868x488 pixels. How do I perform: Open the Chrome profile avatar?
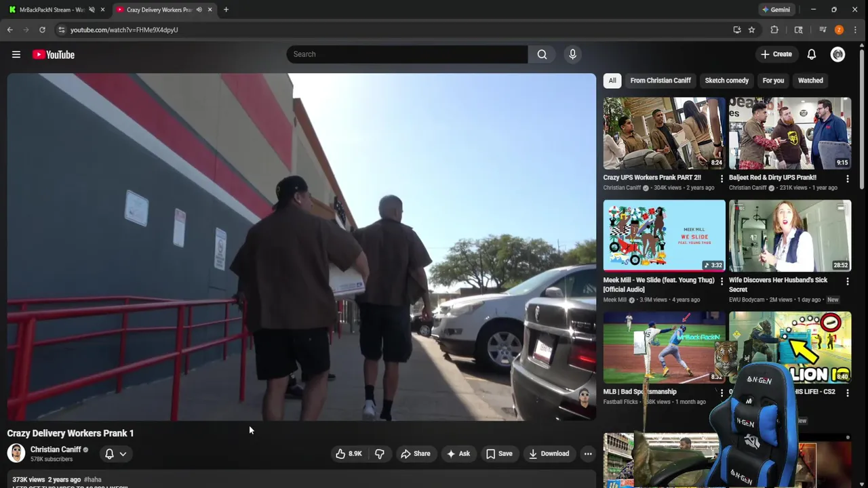point(839,30)
